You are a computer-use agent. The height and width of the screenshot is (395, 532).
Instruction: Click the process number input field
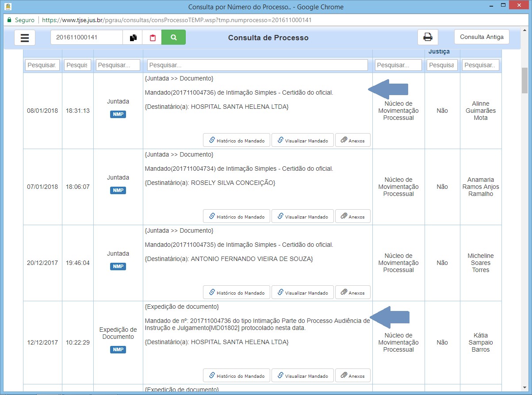[x=87, y=38]
